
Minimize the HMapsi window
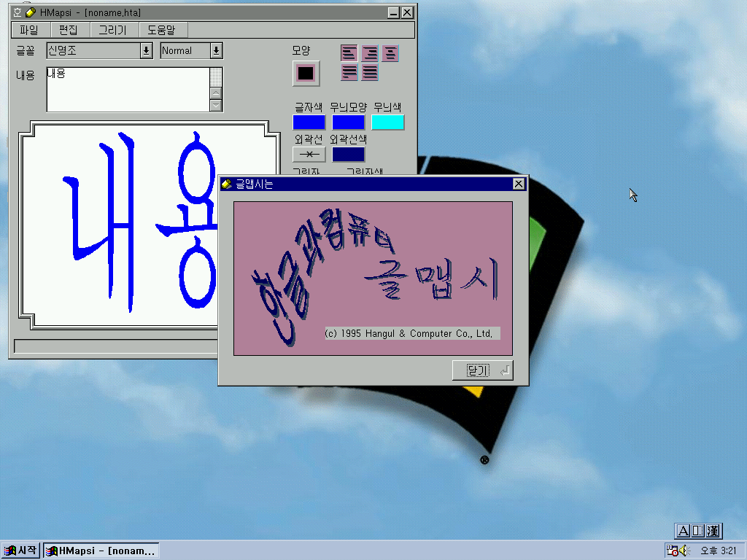coord(393,13)
